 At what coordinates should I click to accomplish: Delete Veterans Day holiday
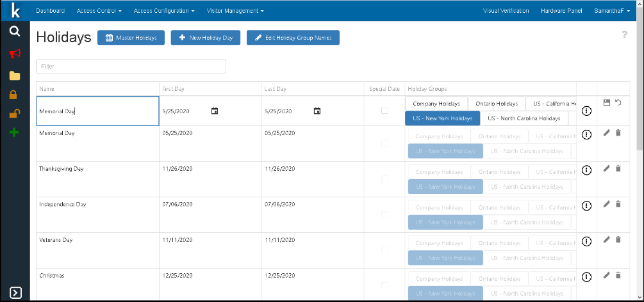point(618,240)
